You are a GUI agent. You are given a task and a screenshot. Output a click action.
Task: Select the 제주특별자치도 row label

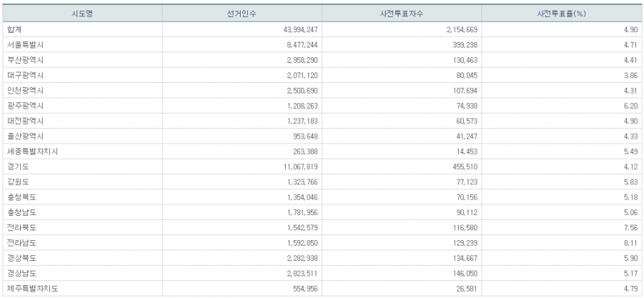(32, 288)
